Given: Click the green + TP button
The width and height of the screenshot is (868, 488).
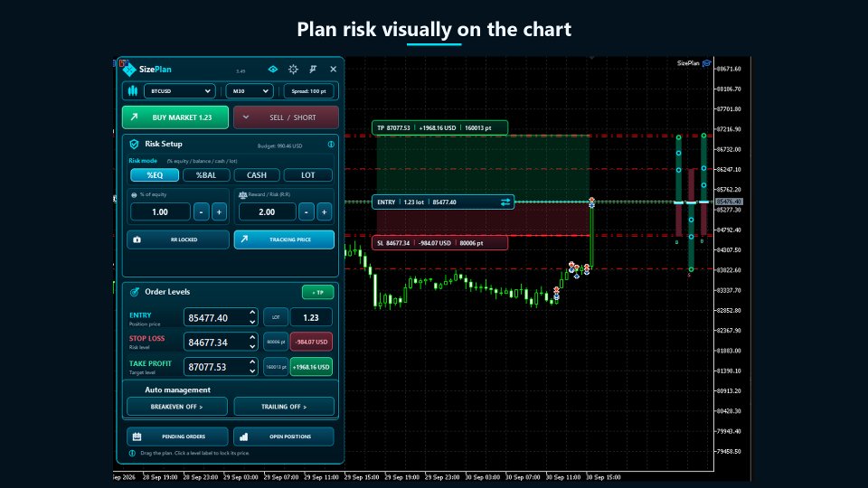Looking at the screenshot, I should point(317,292).
